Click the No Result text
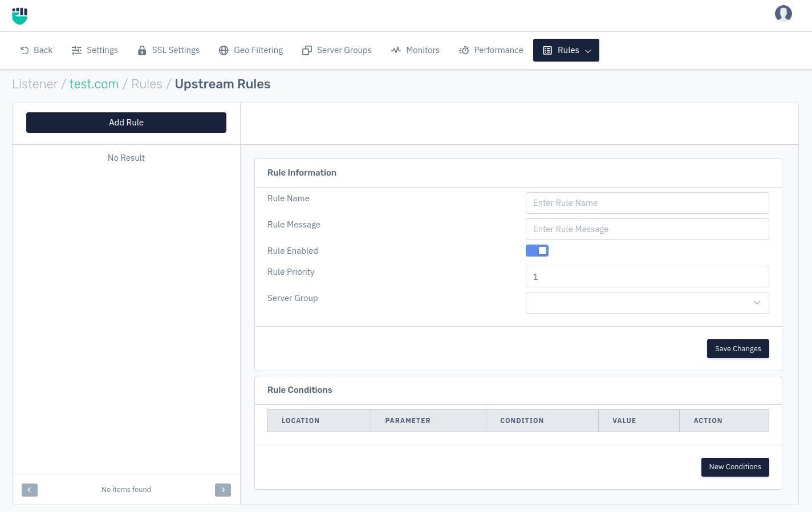812x512 pixels. [x=126, y=158]
